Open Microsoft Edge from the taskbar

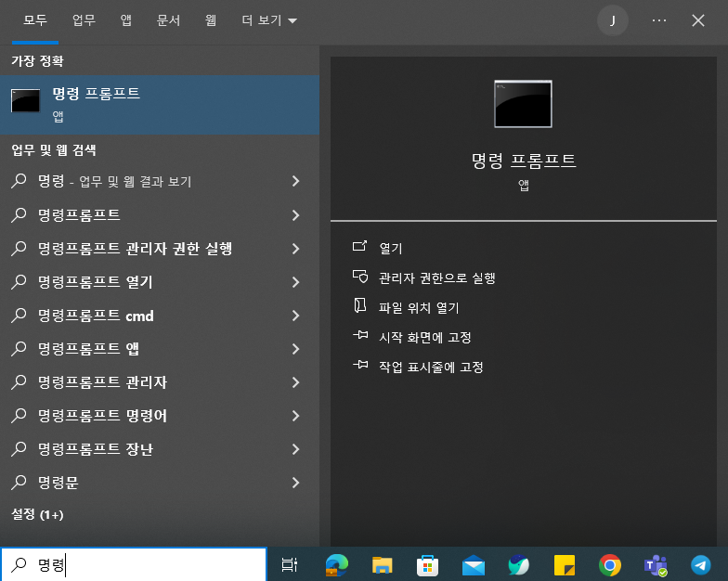(x=336, y=565)
